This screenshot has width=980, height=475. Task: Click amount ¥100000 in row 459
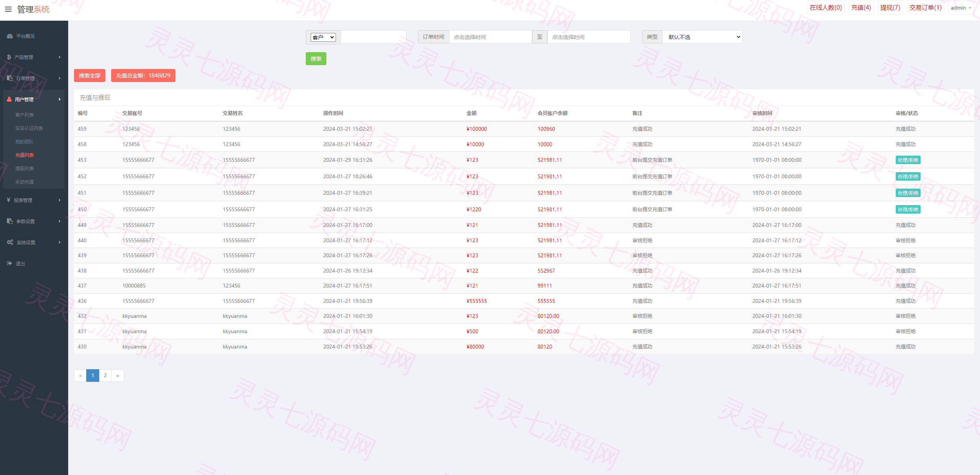[477, 129]
